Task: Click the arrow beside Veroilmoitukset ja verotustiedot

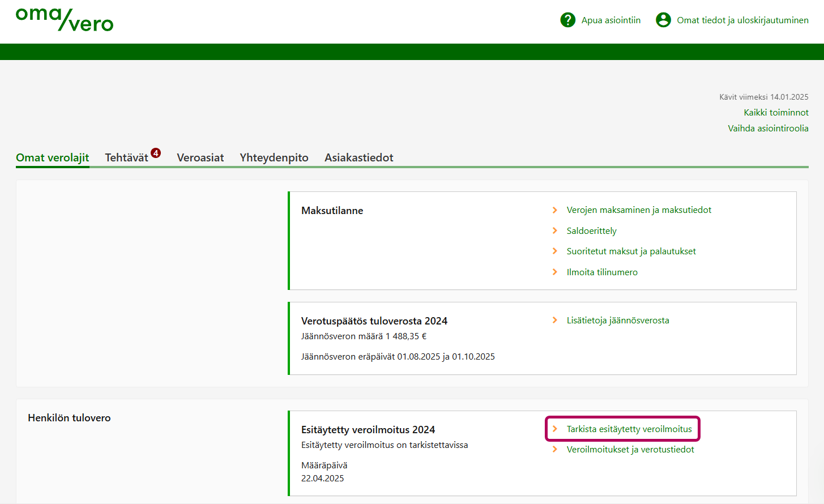Action: point(555,450)
